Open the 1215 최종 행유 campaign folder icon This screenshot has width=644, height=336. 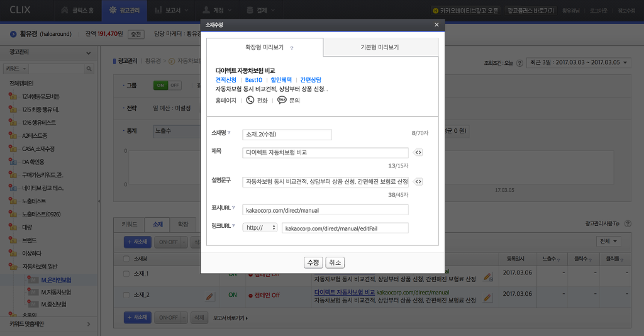(13, 109)
